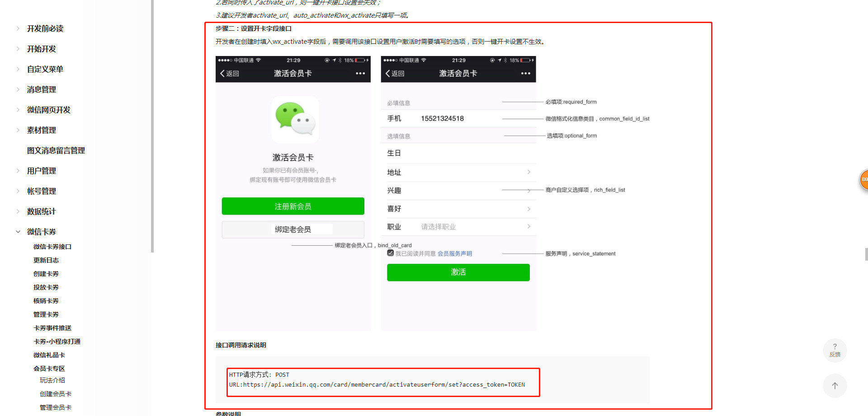Open the 卡券事件推送 sub-item
This screenshot has width=868, height=416.
[x=52, y=328]
